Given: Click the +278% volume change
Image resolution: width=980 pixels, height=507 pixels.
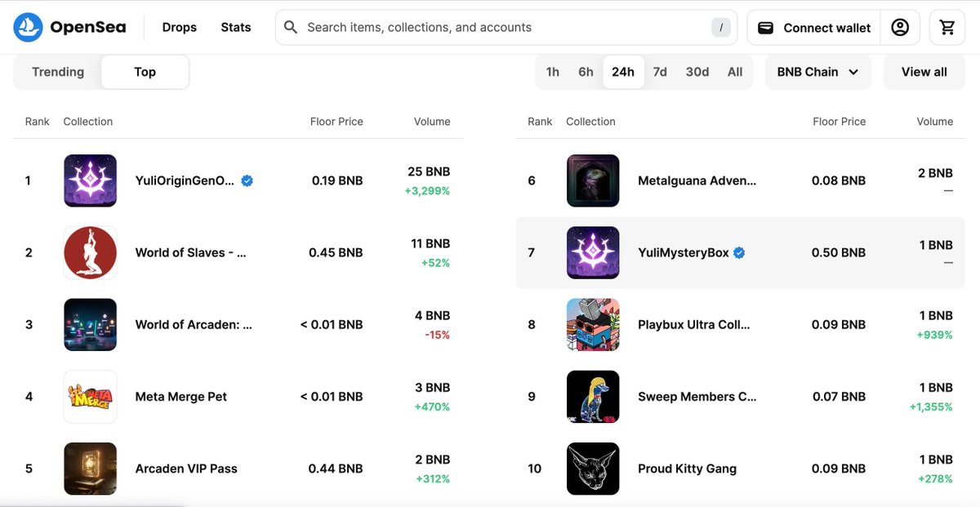Looking at the screenshot, I should click(935, 478).
